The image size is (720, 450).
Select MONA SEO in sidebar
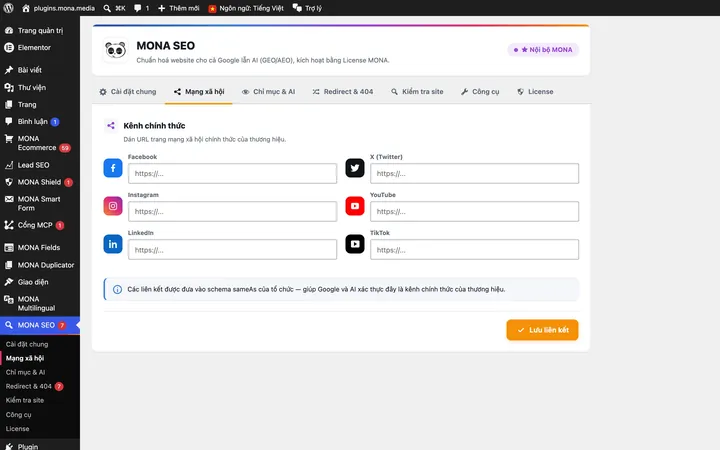click(40, 325)
